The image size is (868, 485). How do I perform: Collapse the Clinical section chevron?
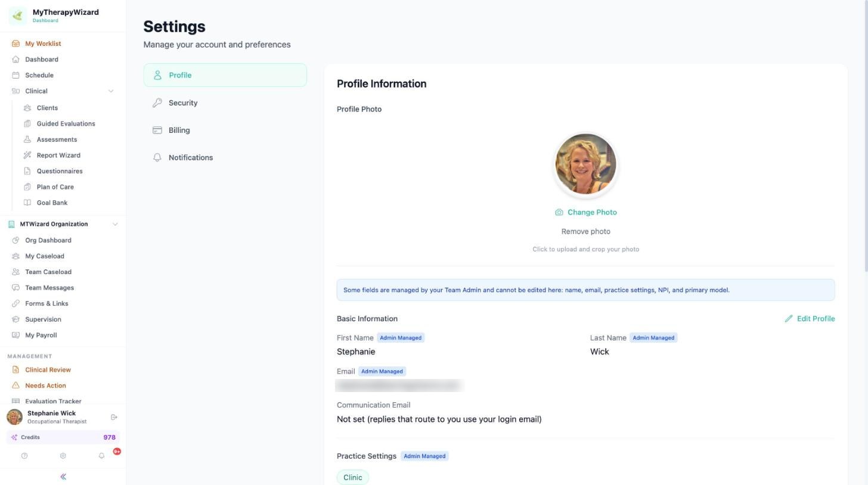click(110, 91)
